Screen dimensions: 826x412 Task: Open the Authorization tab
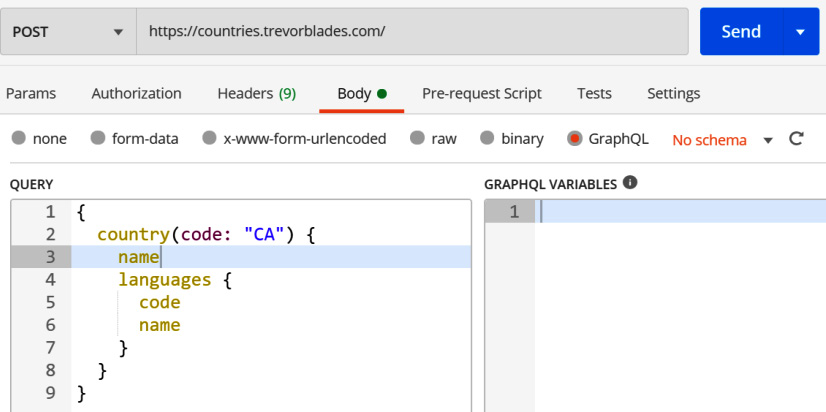(x=136, y=94)
